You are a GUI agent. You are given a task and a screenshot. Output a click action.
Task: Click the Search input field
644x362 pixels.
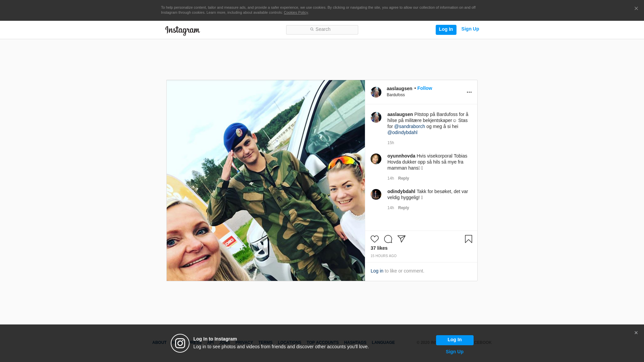pyautogui.click(x=322, y=30)
